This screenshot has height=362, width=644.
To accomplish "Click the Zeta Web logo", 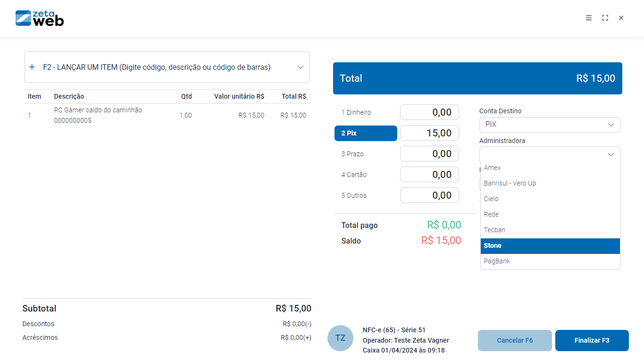I will click(40, 18).
